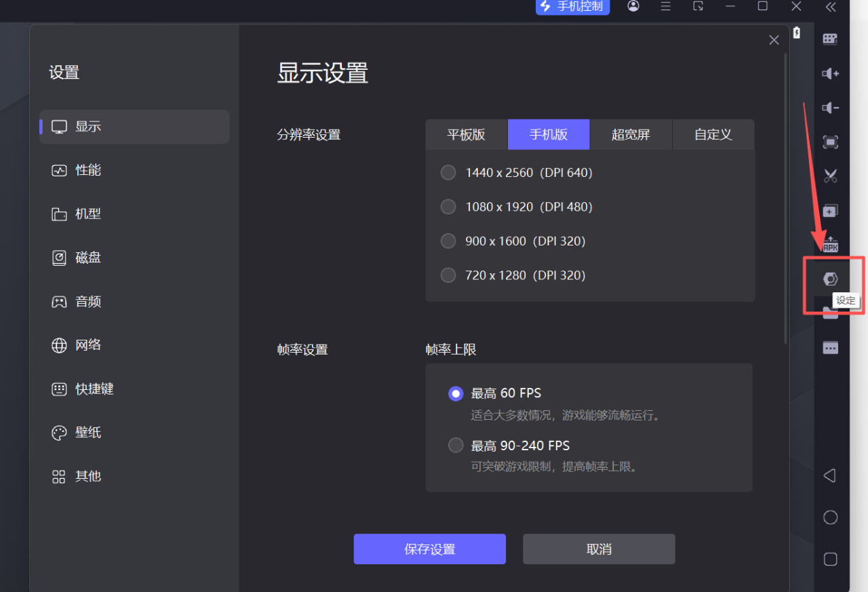Viewport: 868px width, 592px height.
Task: Click the volume up icon
Action: click(830, 73)
